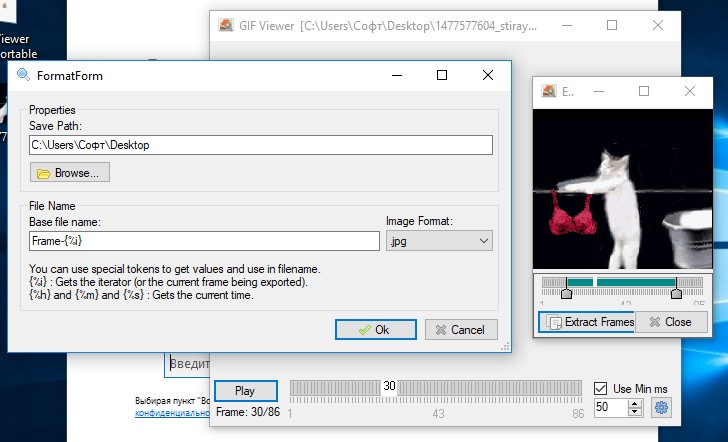Maximize the FormatForm window
This screenshot has width=728, height=442.
(442, 75)
